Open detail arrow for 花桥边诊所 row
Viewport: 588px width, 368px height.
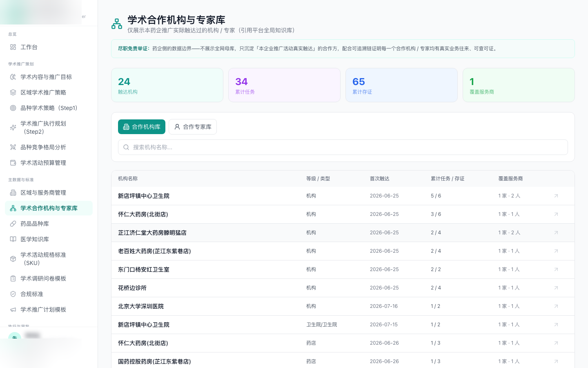(x=556, y=288)
